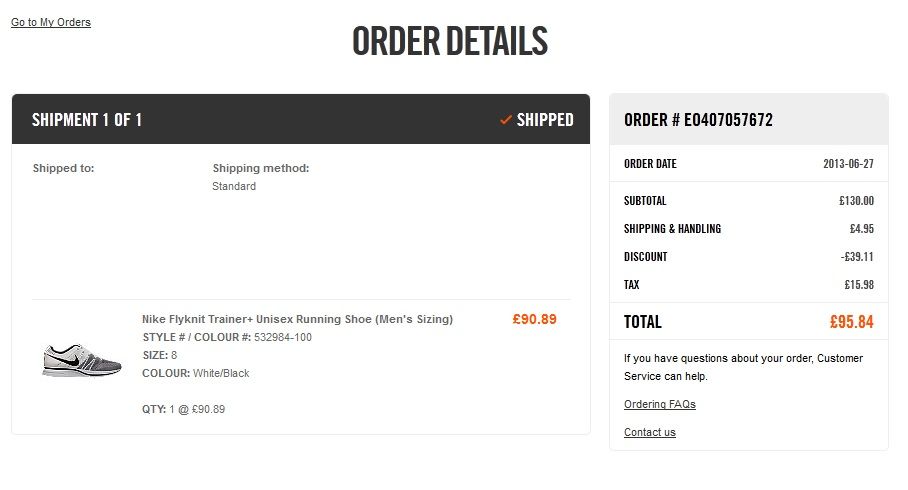Select the style number 532984-100
908x490 pixels.
point(283,337)
